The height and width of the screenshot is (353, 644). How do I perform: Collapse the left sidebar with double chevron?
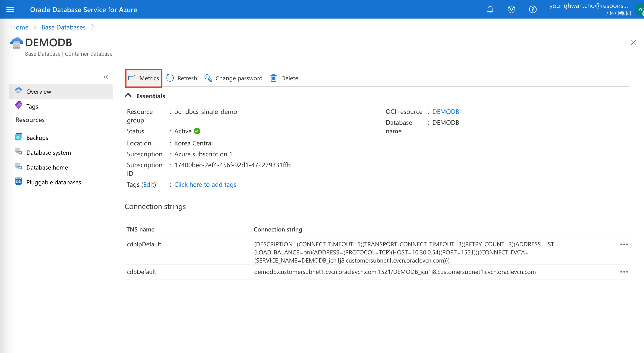click(x=106, y=77)
